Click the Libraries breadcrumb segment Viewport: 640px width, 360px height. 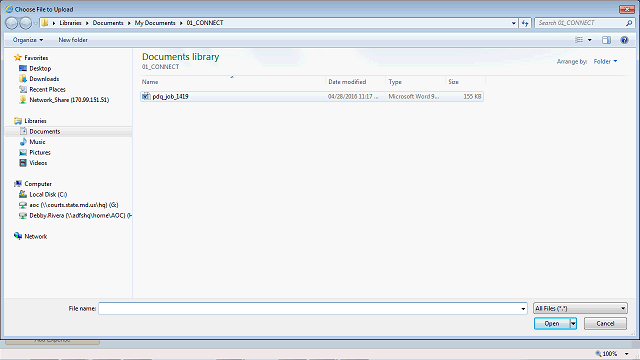click(x=70, y=23)
